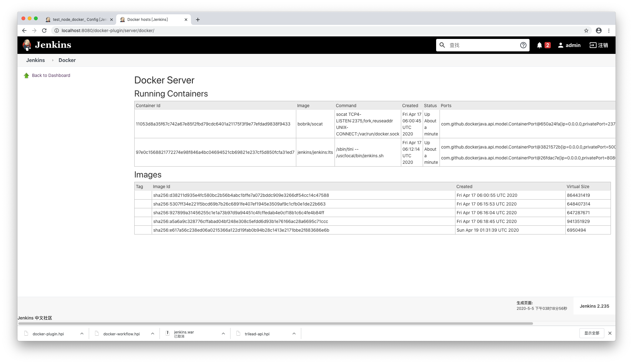
Task: Bookmark page with star icon
Action: 586,31
